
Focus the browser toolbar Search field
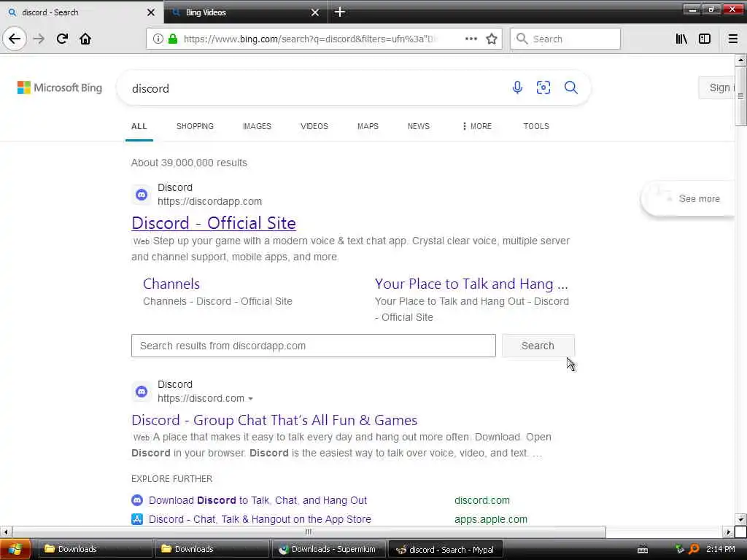565,39
